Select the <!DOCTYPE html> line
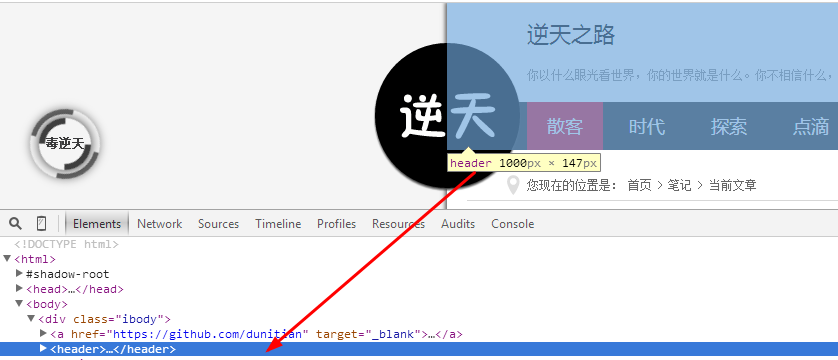The height and width of the screenshot is (360, 838). [x=66, y=244]
